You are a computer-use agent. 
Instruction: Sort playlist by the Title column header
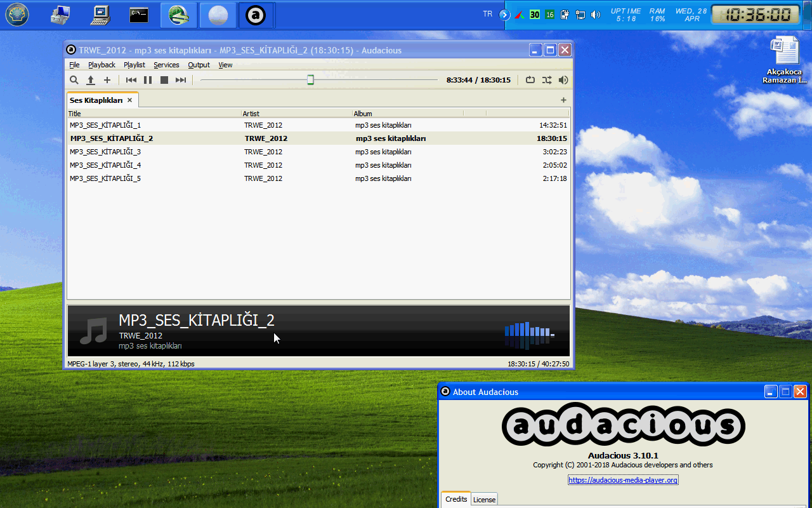[154, 114]
